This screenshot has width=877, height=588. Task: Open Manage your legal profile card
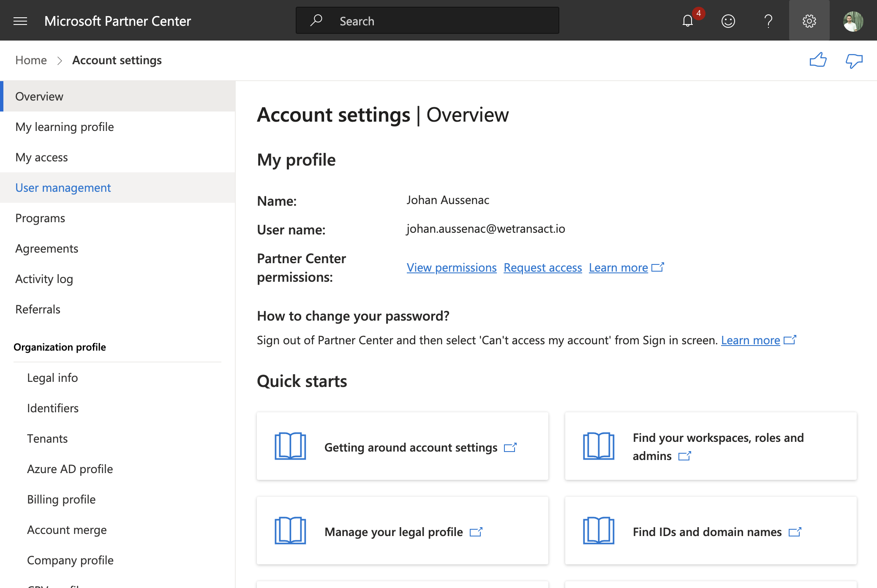[x=402, y=531]
